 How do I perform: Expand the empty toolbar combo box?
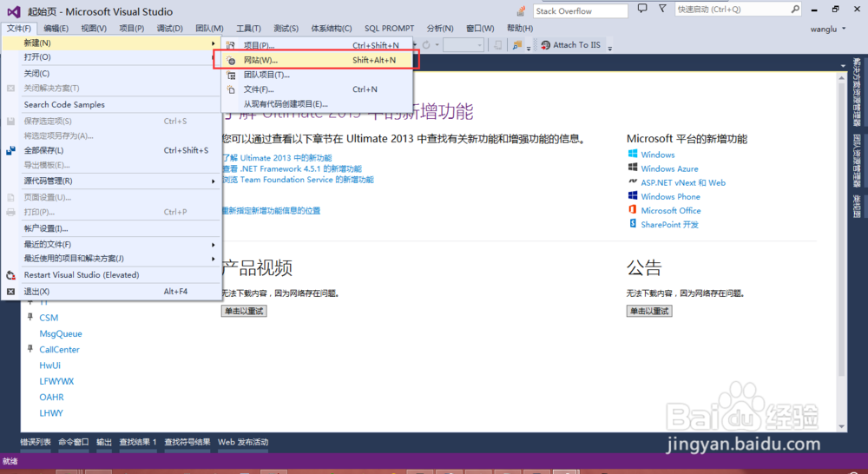click(479, 45)
